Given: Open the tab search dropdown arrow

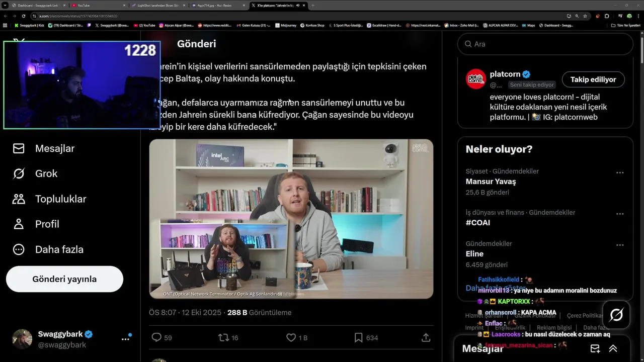Looking at the screenshot, I should 5,5.
